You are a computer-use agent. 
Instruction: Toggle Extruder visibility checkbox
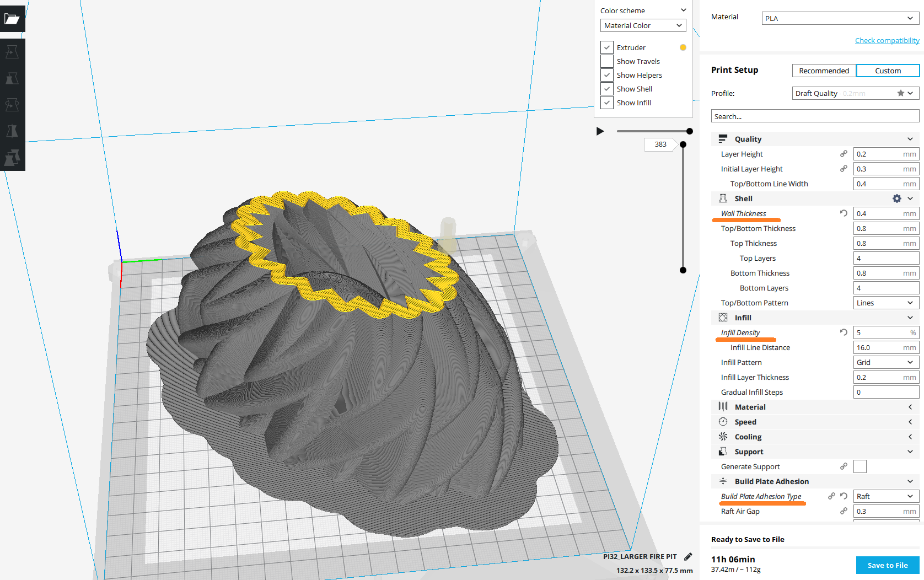point(607,47)
